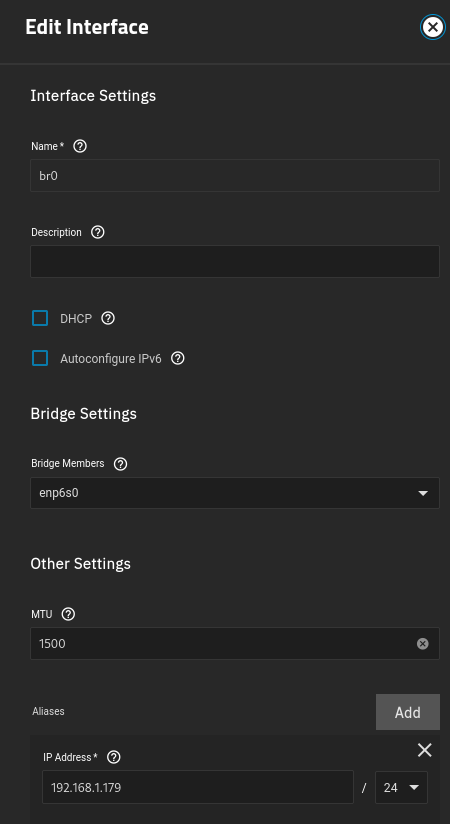The width and height of the screenshot is (450, 824).
Task: Expand the Bridge Members dropdown
Action: 235,493
